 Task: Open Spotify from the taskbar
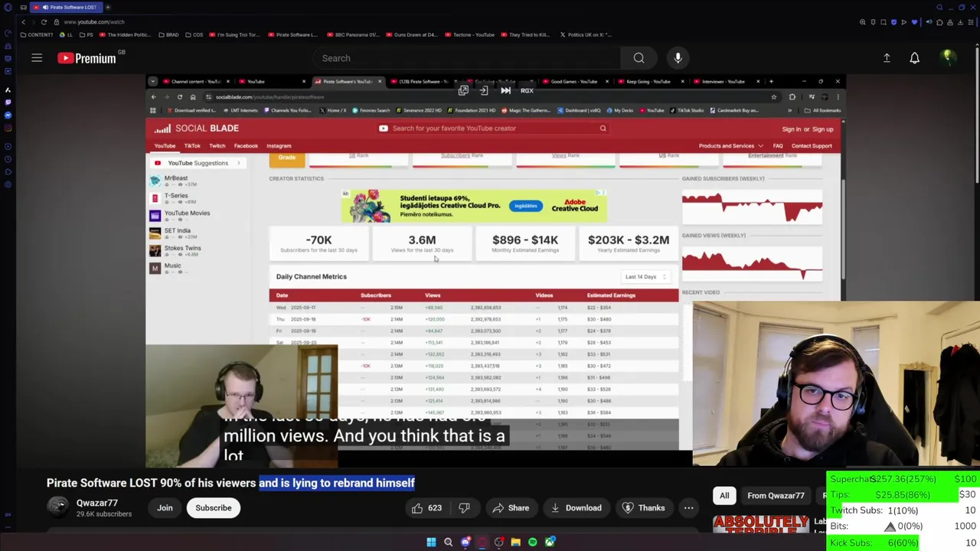[x=532, y=543]
